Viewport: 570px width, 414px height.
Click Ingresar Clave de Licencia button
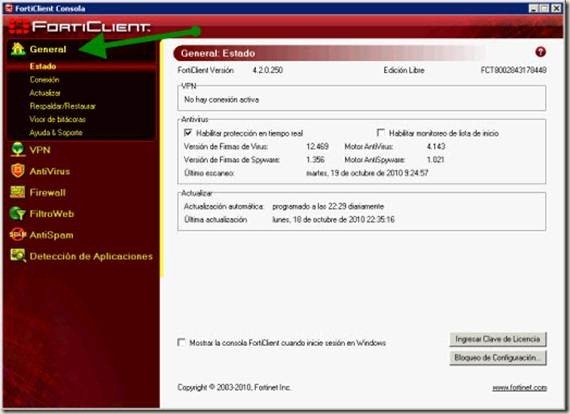498,339
